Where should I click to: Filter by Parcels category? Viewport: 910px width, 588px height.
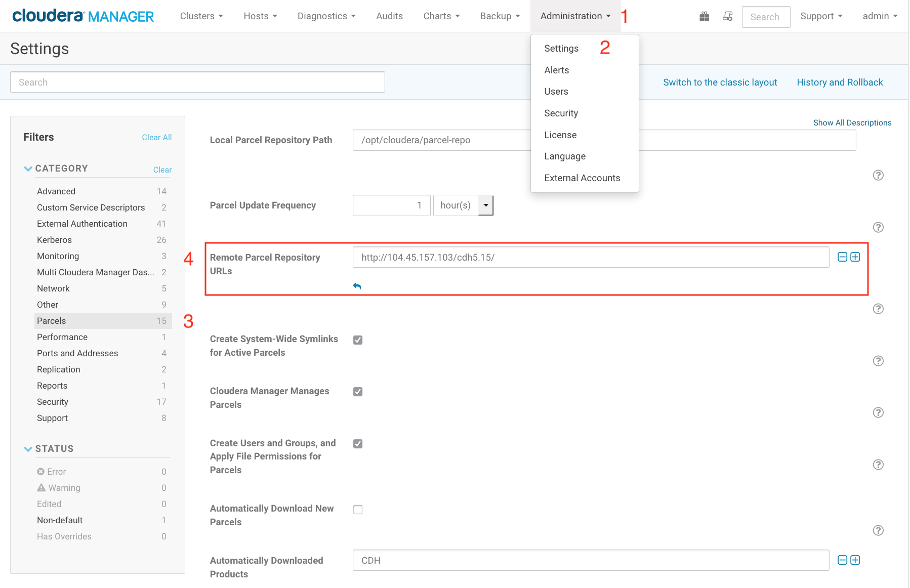coord(103,321)
